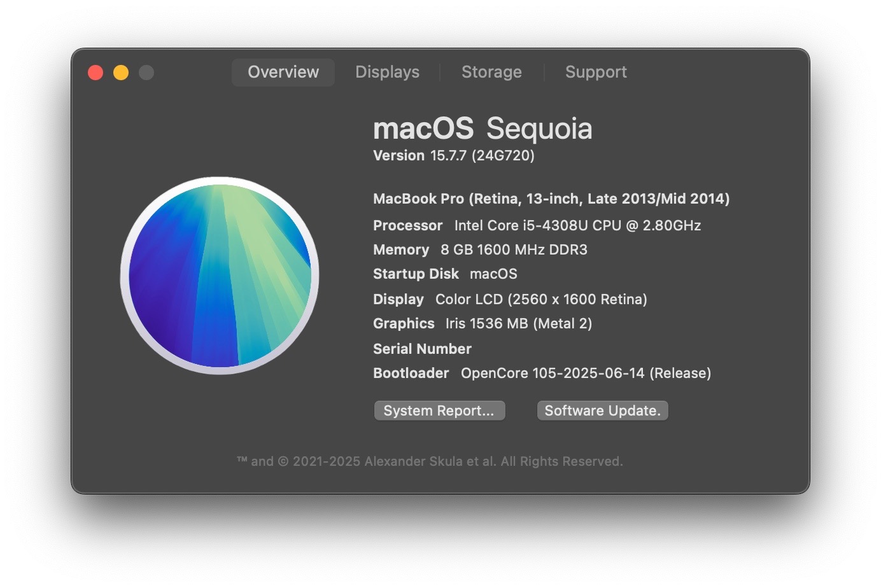This screenshot has height=588, width=881.
Task: Click the Serial Number label
Action: tap(422, 349)
